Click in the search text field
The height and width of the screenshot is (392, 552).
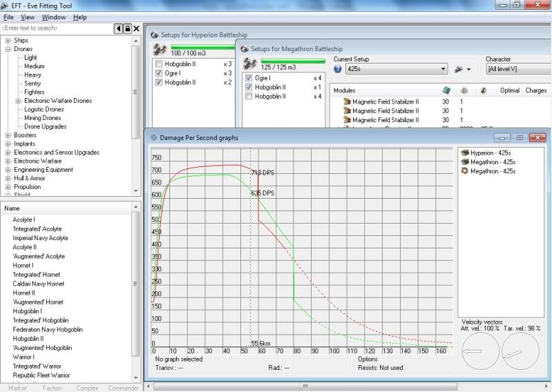point(57,28)
